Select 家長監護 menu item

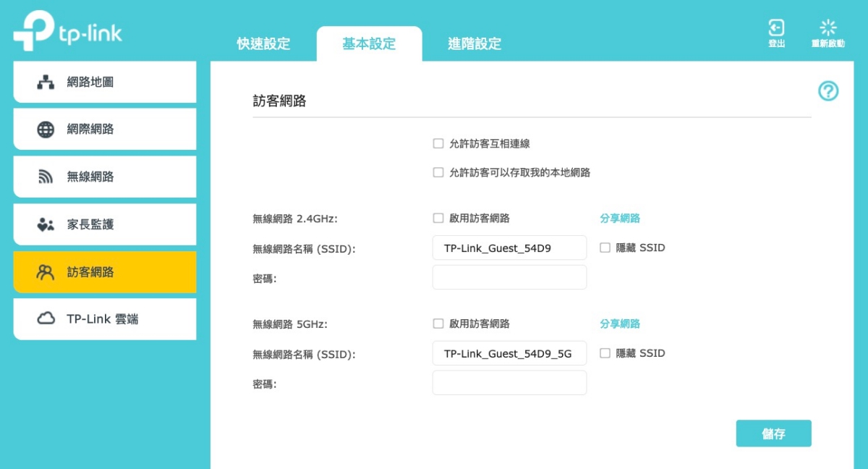pyautogui.click(x=105, y=224)
